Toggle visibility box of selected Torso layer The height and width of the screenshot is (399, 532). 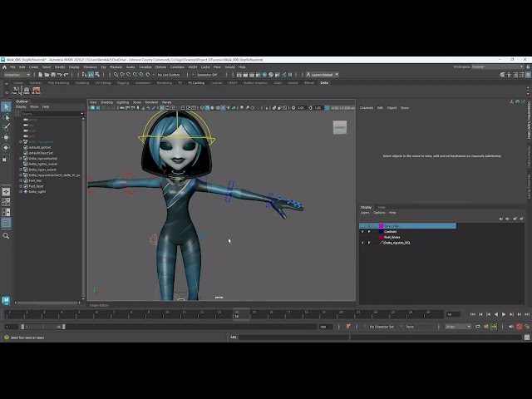click(362, 226)
